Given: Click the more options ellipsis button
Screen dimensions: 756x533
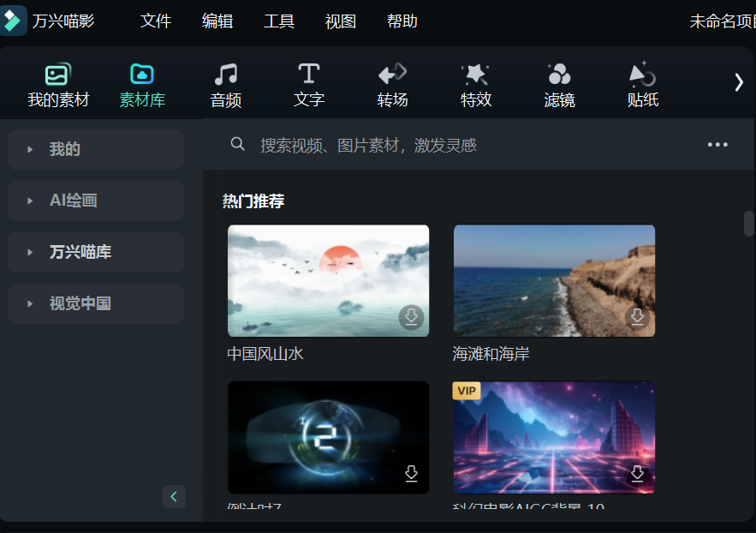Looking at the screenshot, I should (x=717, y=144).
